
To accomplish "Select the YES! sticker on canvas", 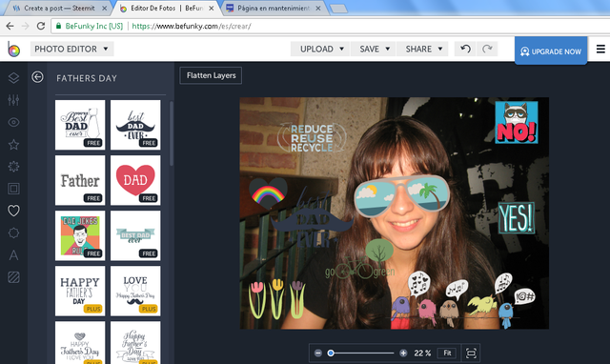I will (517, 218).
